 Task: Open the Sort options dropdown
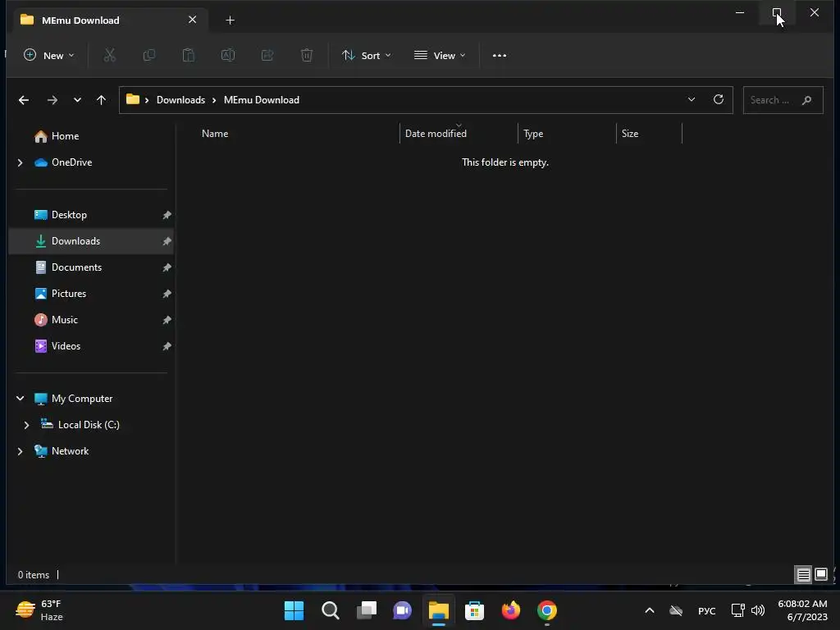(367, 55)
